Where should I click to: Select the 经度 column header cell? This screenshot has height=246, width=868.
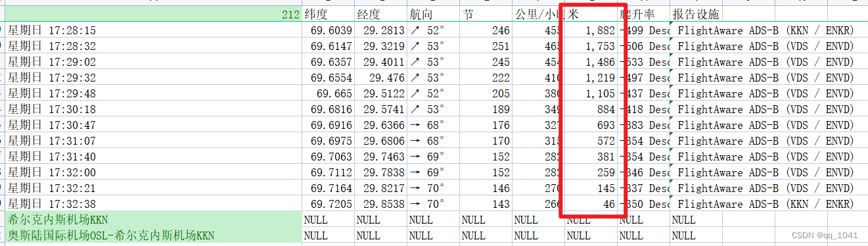[381, 14]
